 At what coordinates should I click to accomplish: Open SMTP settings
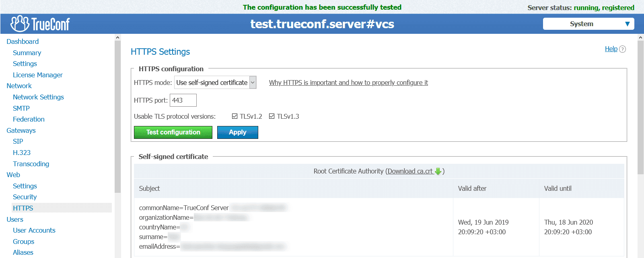pyautogui.click(x=21, y=108)
